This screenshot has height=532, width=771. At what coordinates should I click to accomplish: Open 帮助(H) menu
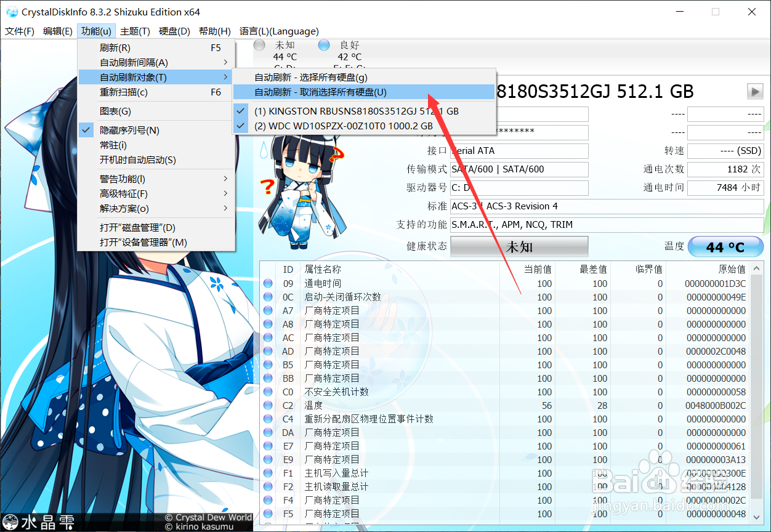pos(215,31)
